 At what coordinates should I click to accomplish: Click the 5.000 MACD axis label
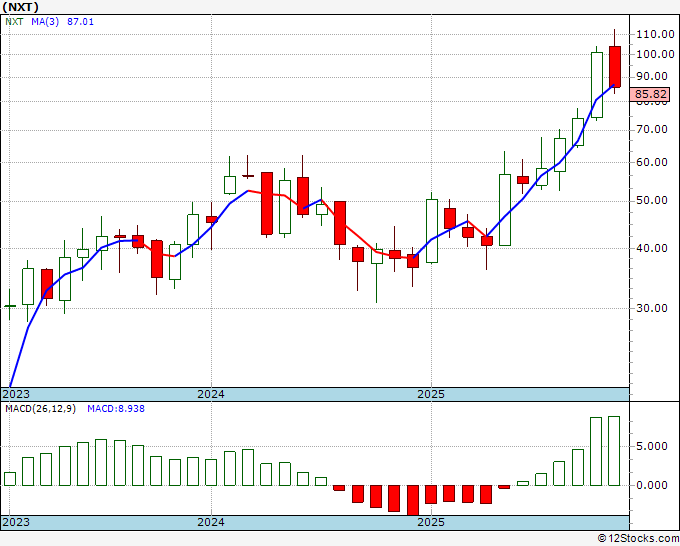[652, 446]
